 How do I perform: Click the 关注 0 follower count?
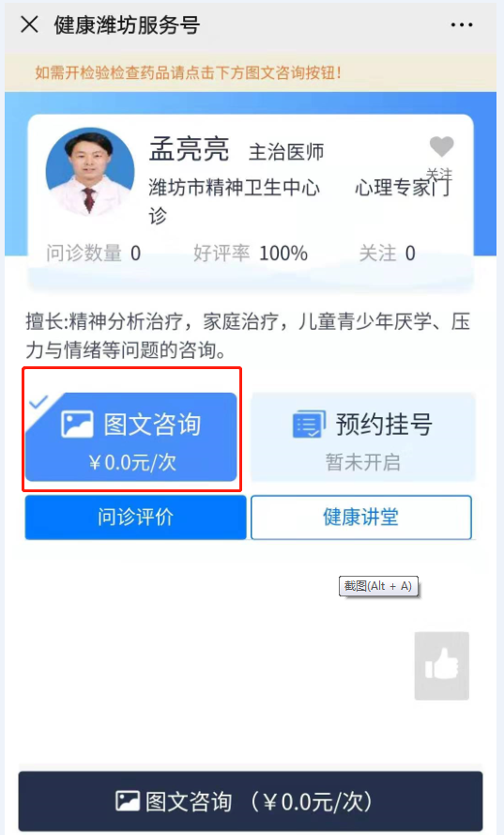[387, 253]
